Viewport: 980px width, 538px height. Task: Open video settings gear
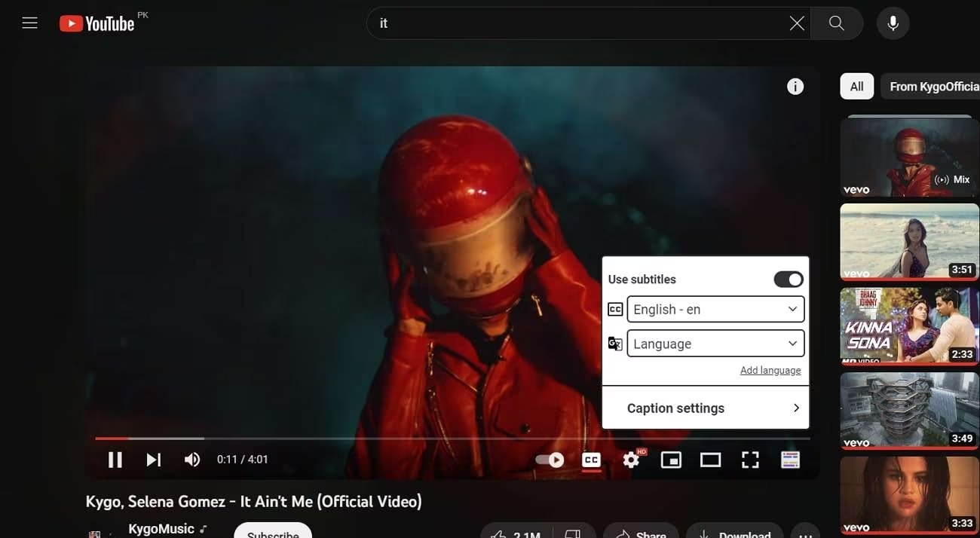pyautogui.click(x=631, y=460)
